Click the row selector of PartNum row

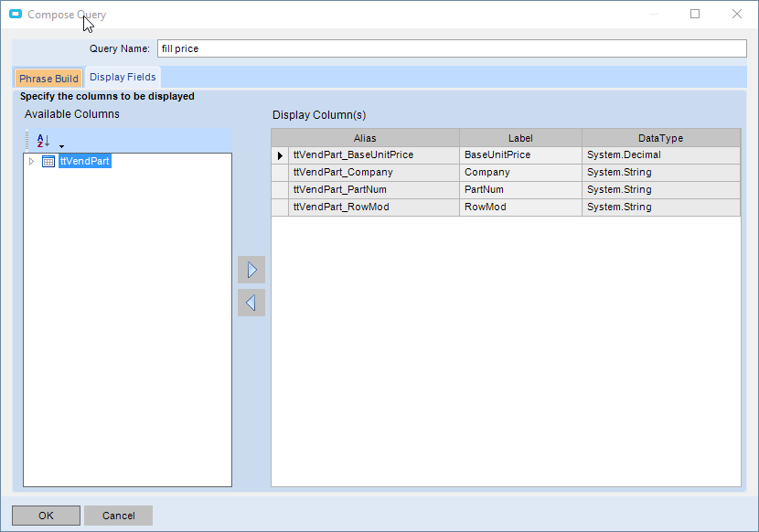280,190
